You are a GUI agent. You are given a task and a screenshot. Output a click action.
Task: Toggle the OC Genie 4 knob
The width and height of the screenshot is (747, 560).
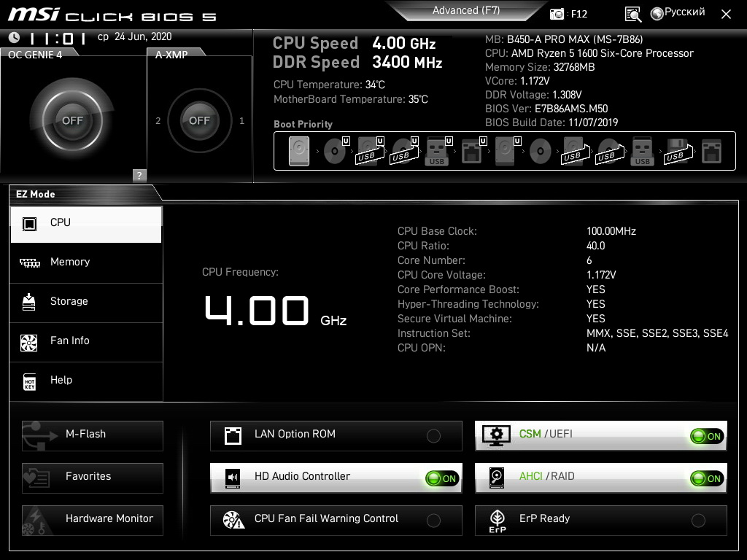72,120
